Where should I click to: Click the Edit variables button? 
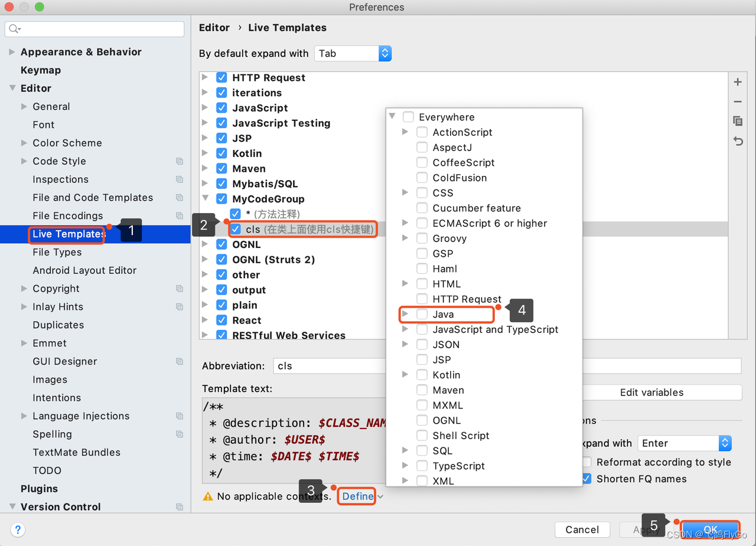coord(651,393)
